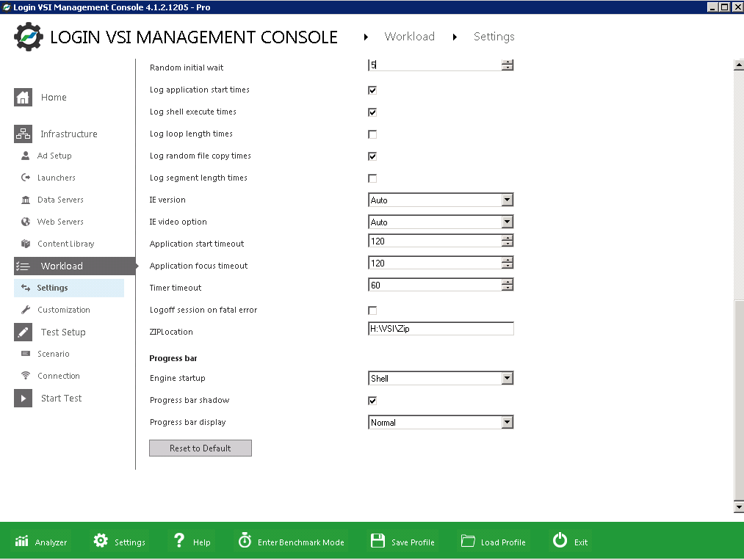Screen dimensions: 744x560
Task: Click the title bar application icon
Action: 7,7
